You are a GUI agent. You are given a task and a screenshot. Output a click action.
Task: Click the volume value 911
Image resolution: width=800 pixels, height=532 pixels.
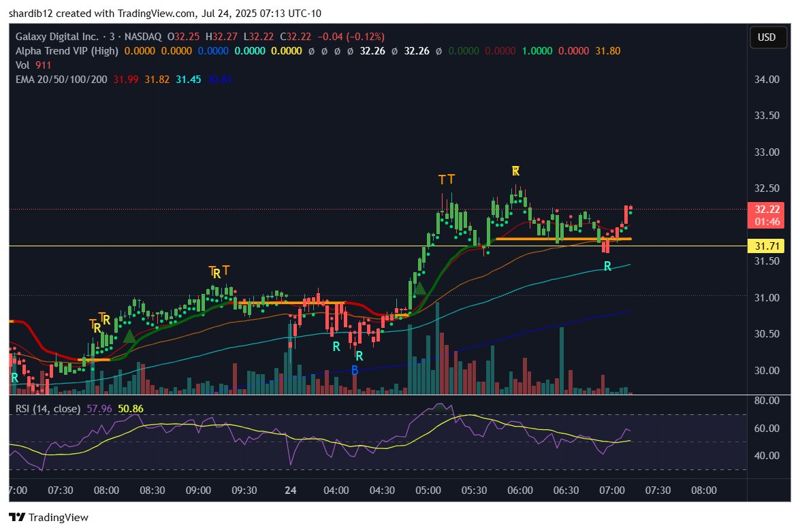44,65
